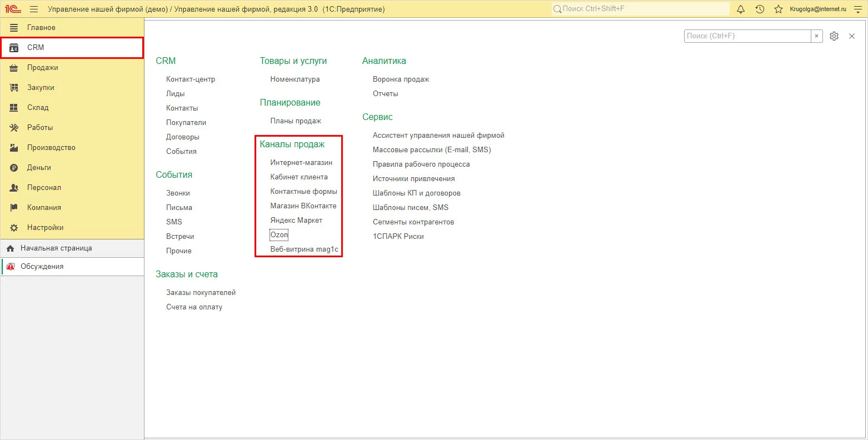Open the События link under CRM

pos(181,152)
